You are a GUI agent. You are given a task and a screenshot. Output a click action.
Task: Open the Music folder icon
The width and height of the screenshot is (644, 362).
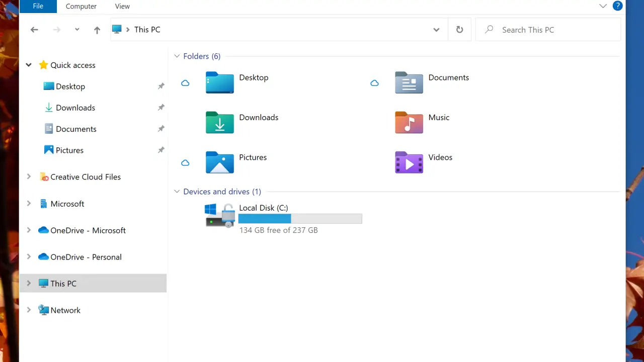pyautogui.click(x=409, y=122)
